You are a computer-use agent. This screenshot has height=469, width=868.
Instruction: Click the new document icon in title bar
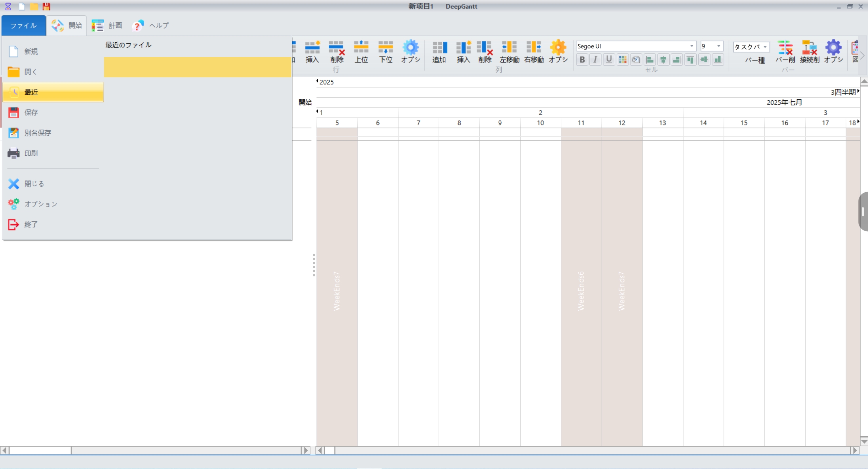tap(21, 6)
